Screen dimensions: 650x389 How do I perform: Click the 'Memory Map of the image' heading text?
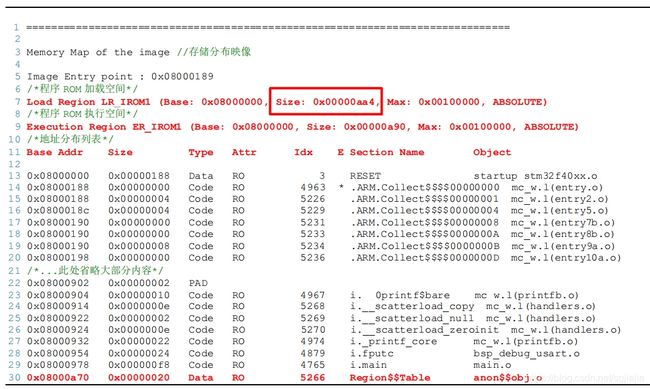[98, 52]
